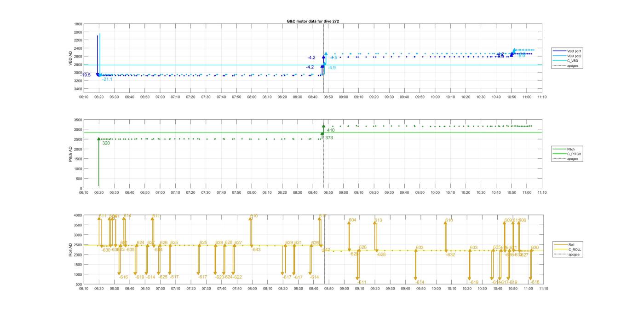This screenshot has height=319, width=644.
Task: Click the '629' label in Roll plot
Action: coord(289,243)
